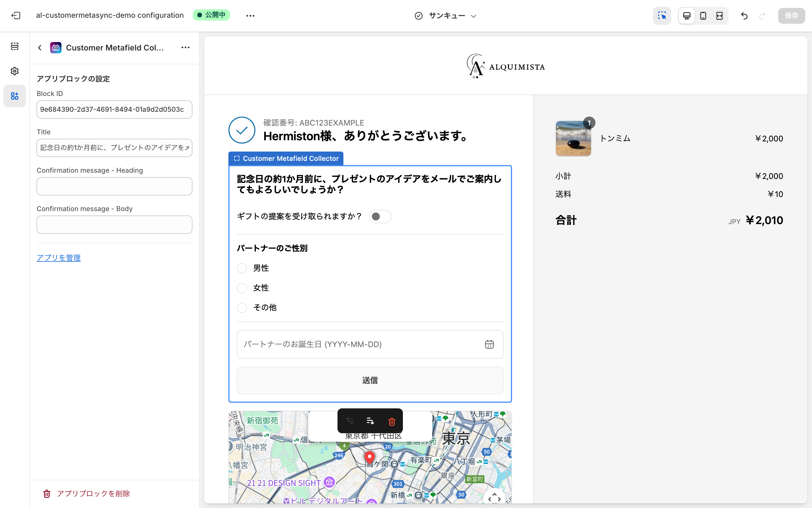The image size is (812, 508).
Task: Open the Settings gear in sidebar
Action: point(15,71)
